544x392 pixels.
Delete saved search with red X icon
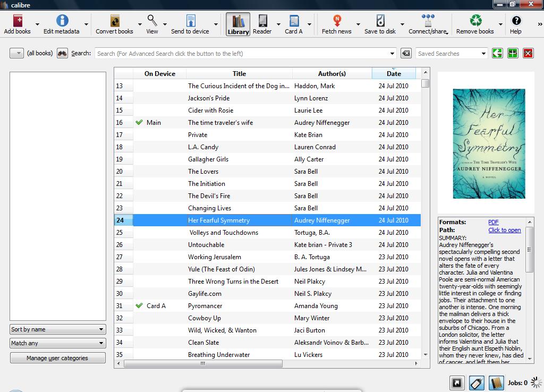pyautogui.click(x=528, y=54)
